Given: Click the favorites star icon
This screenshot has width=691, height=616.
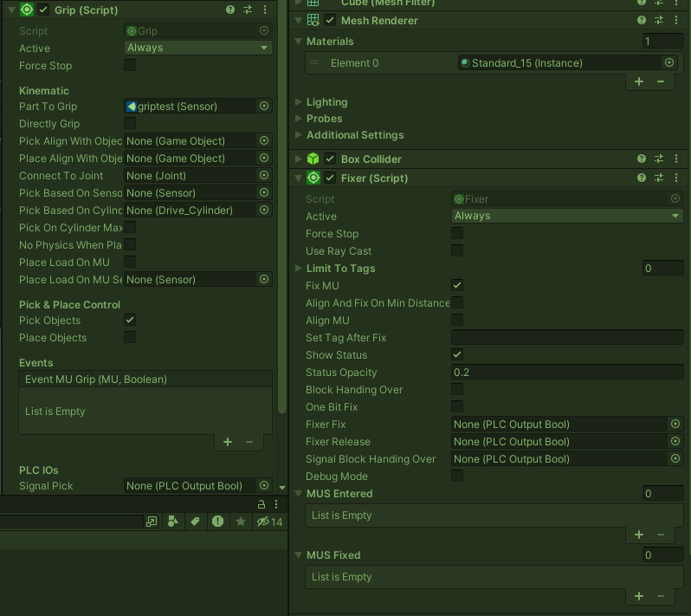Looking at the screenshot, I should [241, 522].
